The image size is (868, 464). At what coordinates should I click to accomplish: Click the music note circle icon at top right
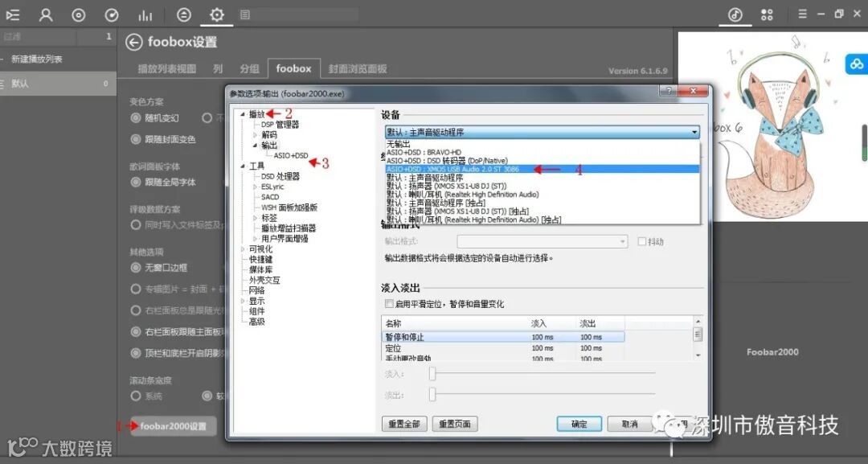pyautogui.click(x=735, y=15)
